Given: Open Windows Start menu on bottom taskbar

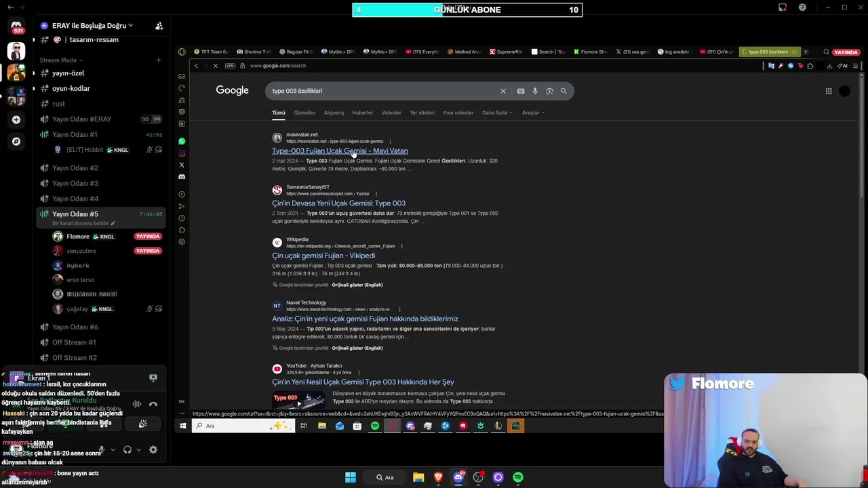Looking at the screenshot, I should 351,477.
